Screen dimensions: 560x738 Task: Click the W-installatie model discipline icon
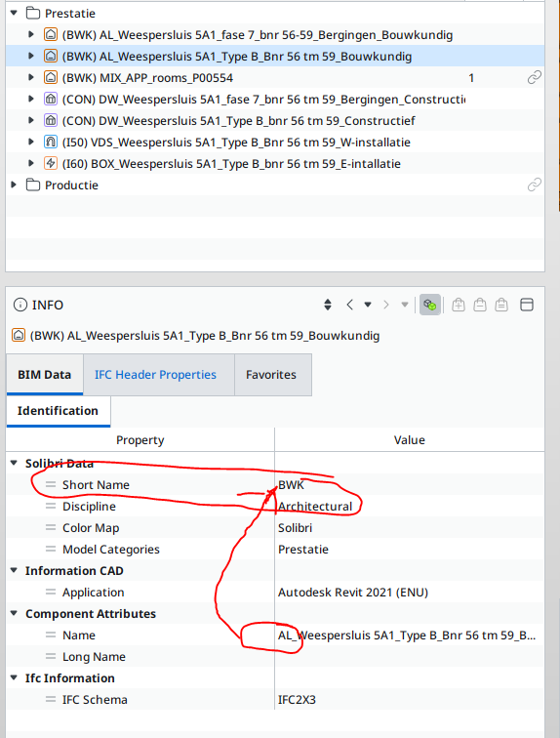(x=51, y=142)
